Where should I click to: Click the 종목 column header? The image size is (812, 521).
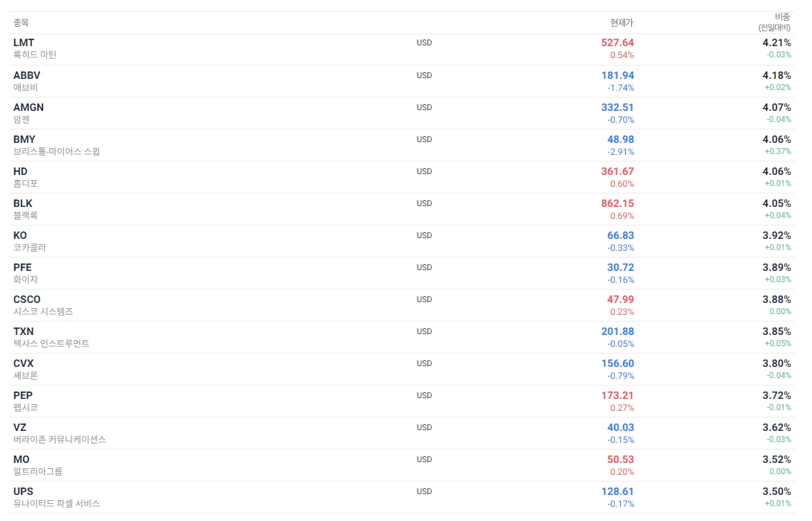(22, 23)
